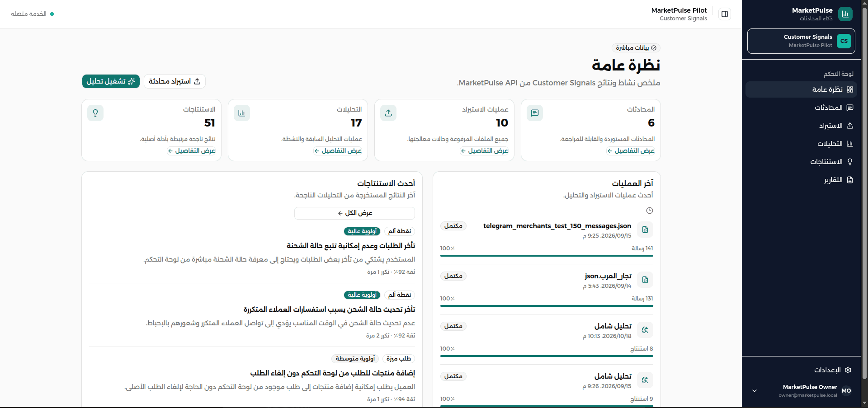
Task: Open المحادثات in the sidebar
Action: (801, 108)
